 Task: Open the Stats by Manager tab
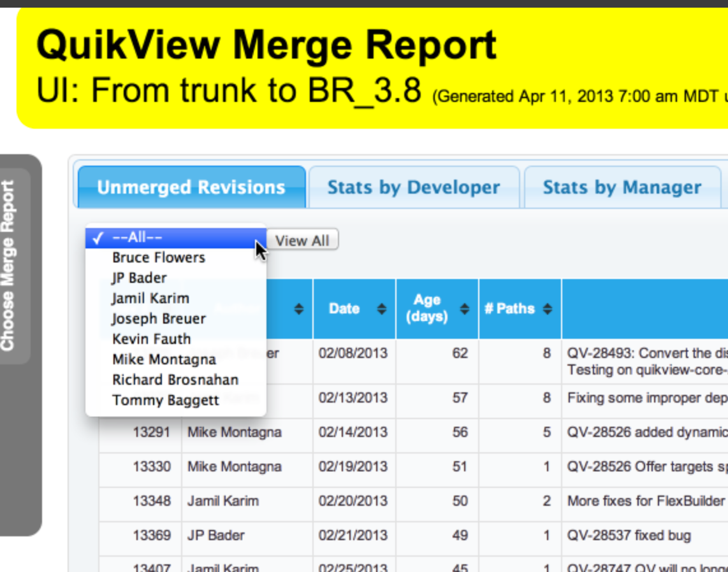coord(622,187)
